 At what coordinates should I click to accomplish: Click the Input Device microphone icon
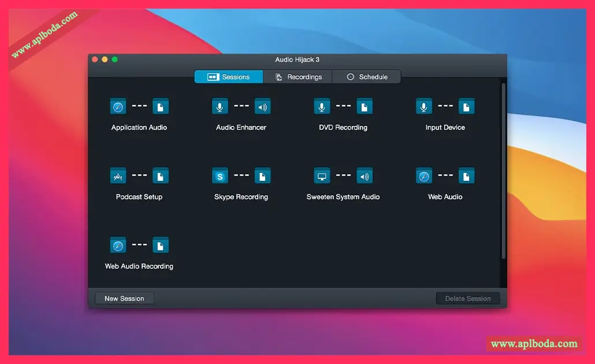[x=424, y=107]
